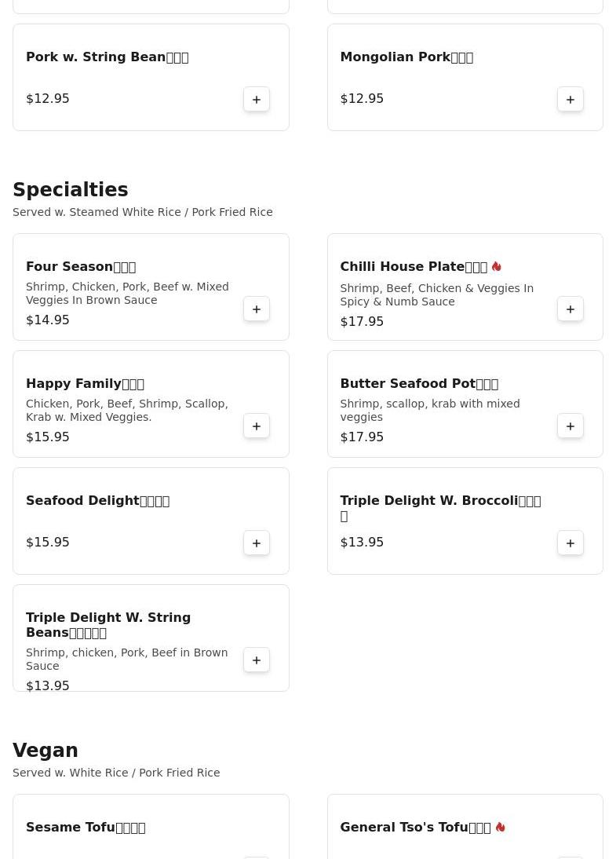Add Mongolian Pork to order

570,100
